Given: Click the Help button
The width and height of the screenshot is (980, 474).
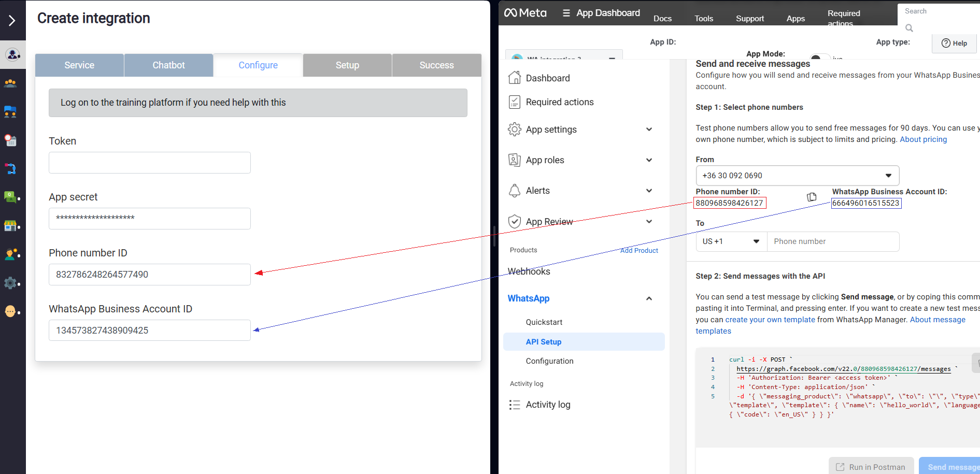Looking at the screenshot, I should [954, 44].
